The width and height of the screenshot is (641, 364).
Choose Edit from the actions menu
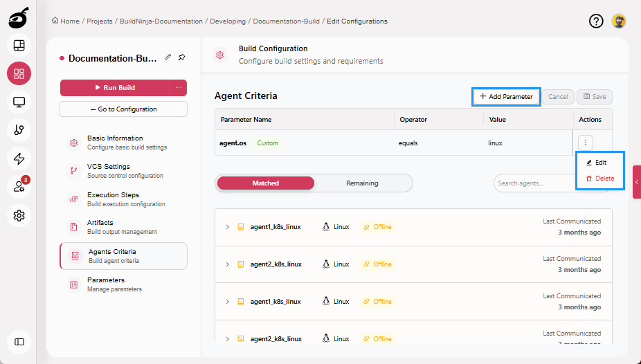point(597,163)
